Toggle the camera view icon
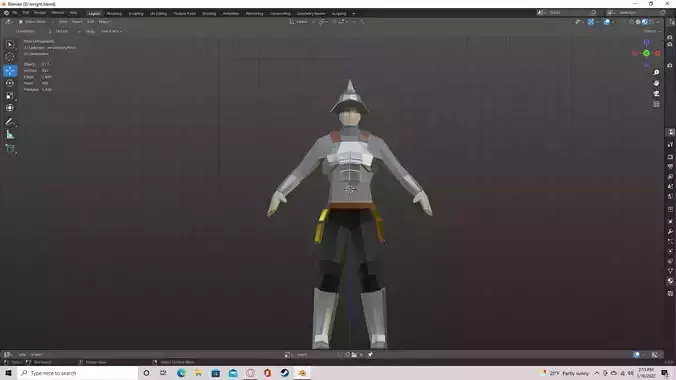Viewport: 676px width, 380px height. [x=656, y=94]
